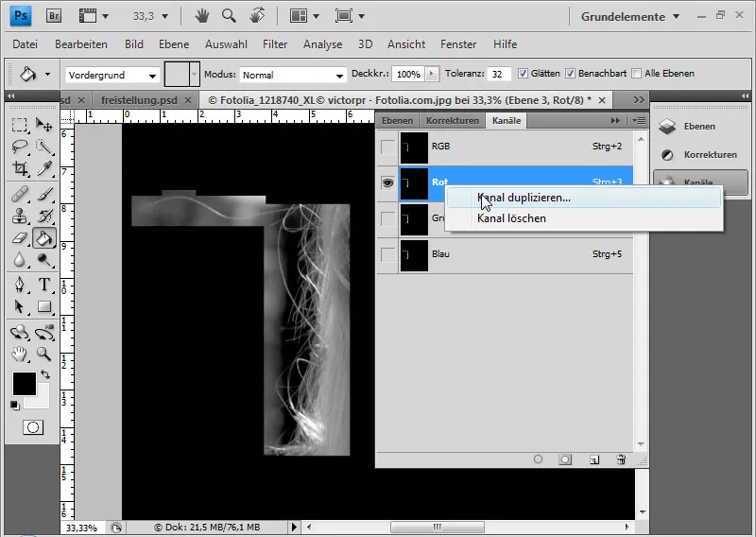Click the status bar info arrow

point(294,528)
